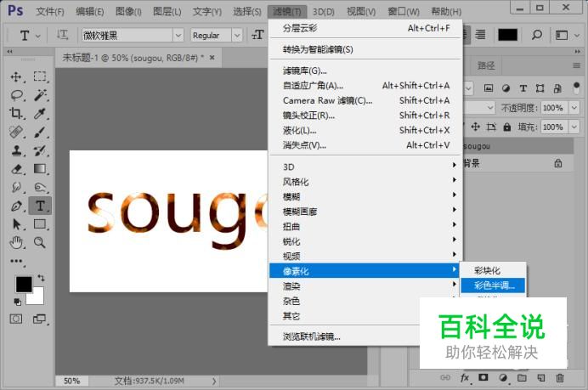
Task: Click 液化(L)... in filter menu
Action: [x=365, y=130]
